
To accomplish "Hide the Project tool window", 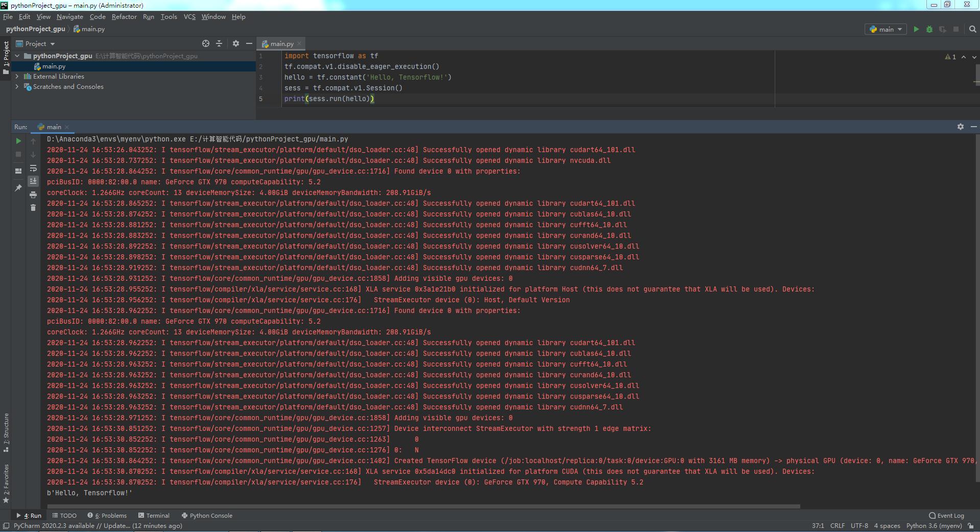I will click(x=249, y=43).
